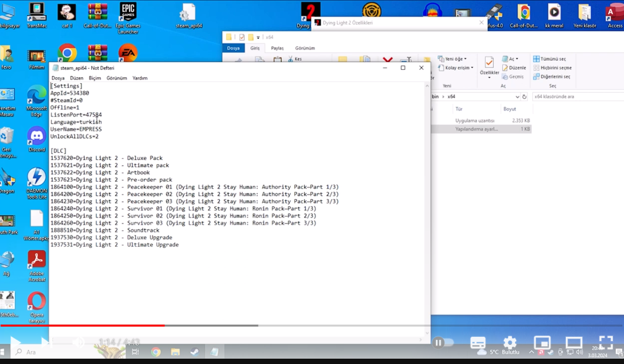
Task: Click Chrome icon in the taskbar
Action: [156, 352]
